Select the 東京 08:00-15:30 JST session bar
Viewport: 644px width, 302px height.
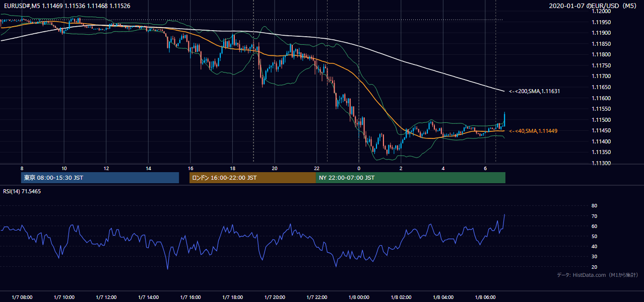pos(100,178)
